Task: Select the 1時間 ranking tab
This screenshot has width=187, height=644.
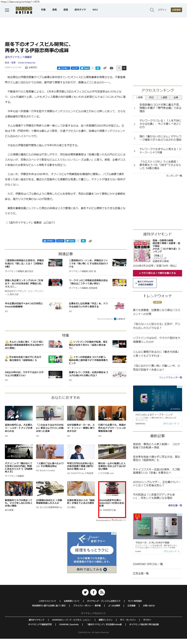Action: click(139, 97)
